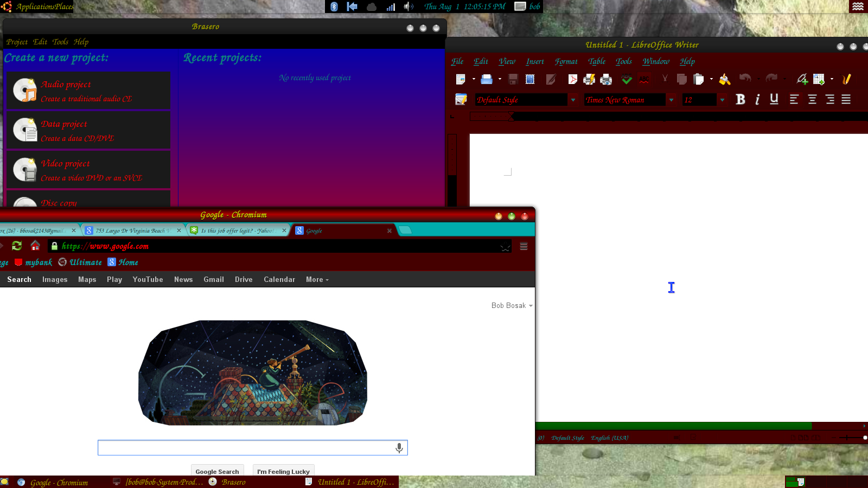Click Writer's horizontal scrollbar

[673, 426]
